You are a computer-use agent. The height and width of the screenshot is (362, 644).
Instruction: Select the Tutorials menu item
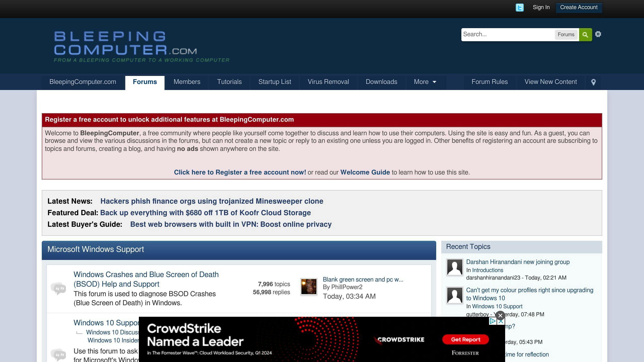coord(229,82)
